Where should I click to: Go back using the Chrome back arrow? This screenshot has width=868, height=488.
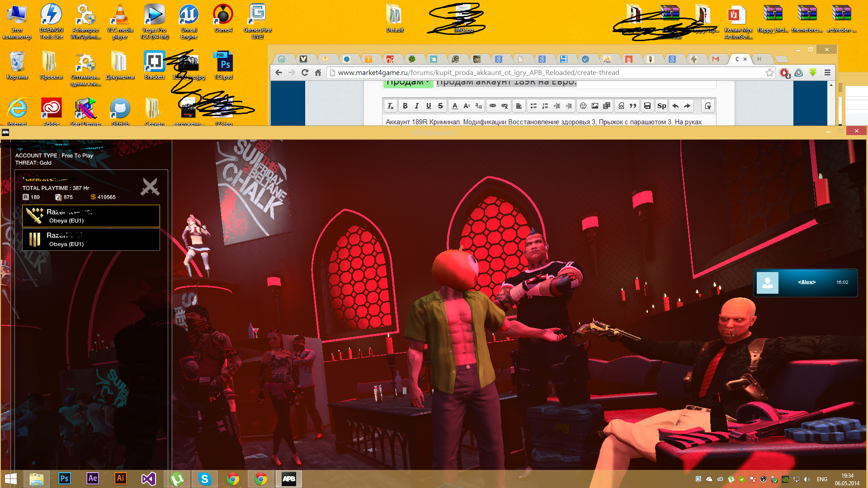tap(278, 72)
